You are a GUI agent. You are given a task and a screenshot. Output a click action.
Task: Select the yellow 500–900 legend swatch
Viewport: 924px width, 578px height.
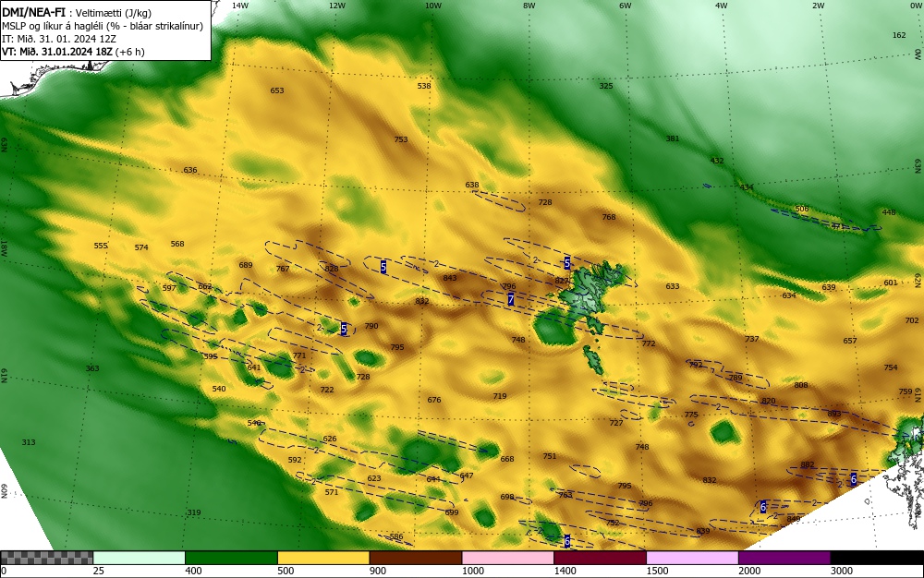point(323,558)
